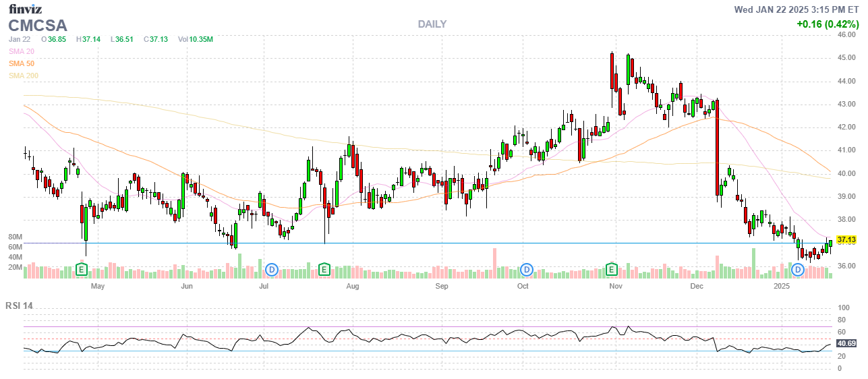The image size is (868, 379).
Task: Click the earnings E marker before August
Action: pos(324,270)
